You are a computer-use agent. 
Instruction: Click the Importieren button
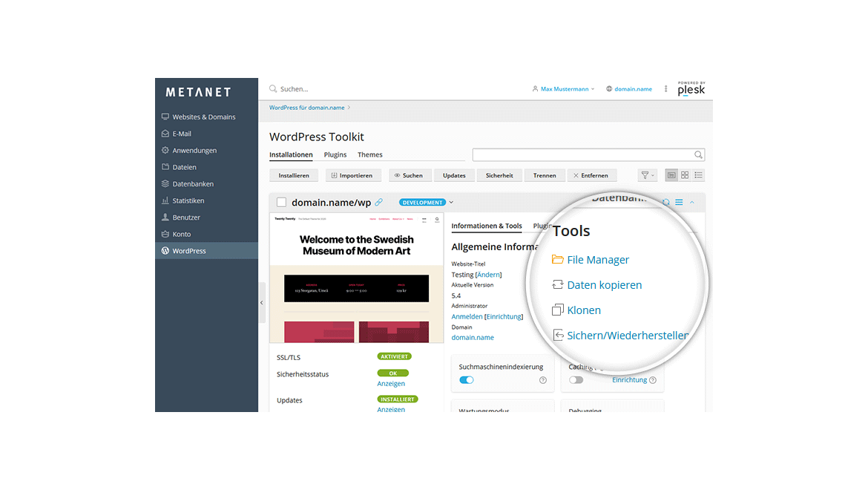pyautogui.click(x=353, y=175)
